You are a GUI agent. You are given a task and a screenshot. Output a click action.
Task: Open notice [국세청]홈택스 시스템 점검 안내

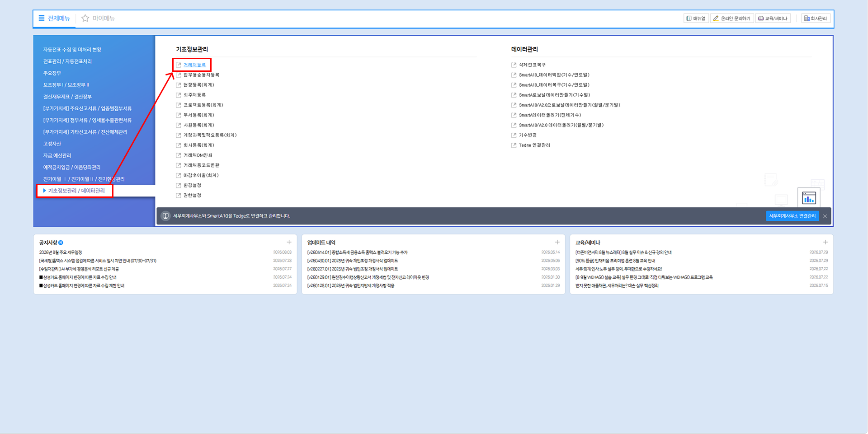click(98, 261)
